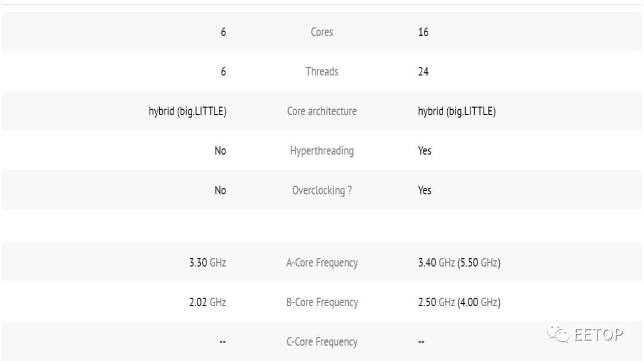Viewport: 644px width, 361px height.
Task: Select the 16 cores value
Action: [x=423, y=32]
